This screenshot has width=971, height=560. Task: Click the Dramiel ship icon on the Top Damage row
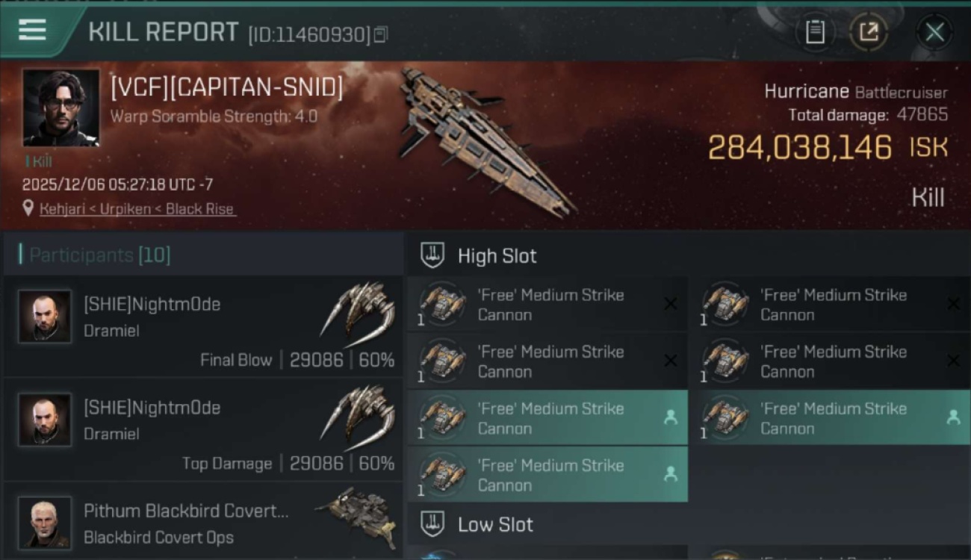(357, 417)
